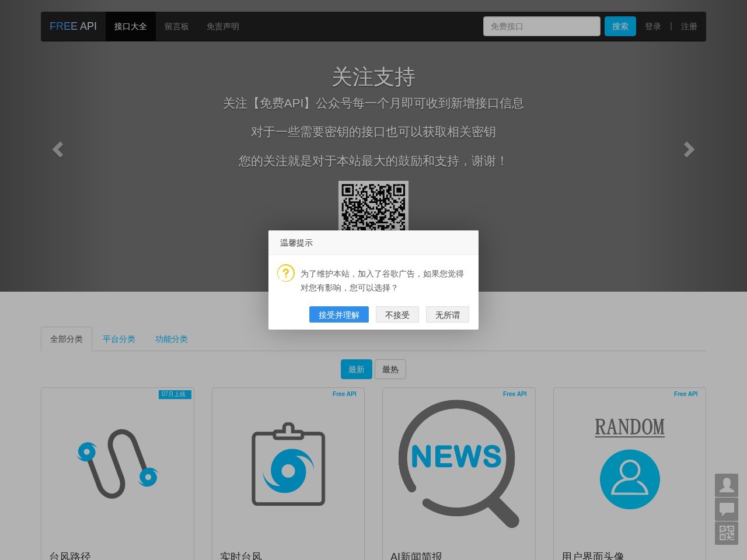Click the FREE API site logo
The height and width of the screenshot is (560, 747).
(x=73, y=26)
